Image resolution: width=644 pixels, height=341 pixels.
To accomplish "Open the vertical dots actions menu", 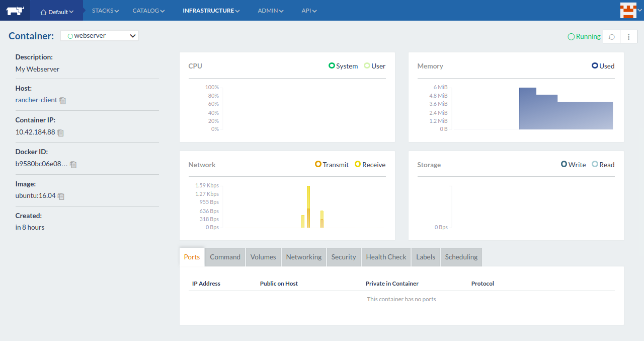I will 628,37.
